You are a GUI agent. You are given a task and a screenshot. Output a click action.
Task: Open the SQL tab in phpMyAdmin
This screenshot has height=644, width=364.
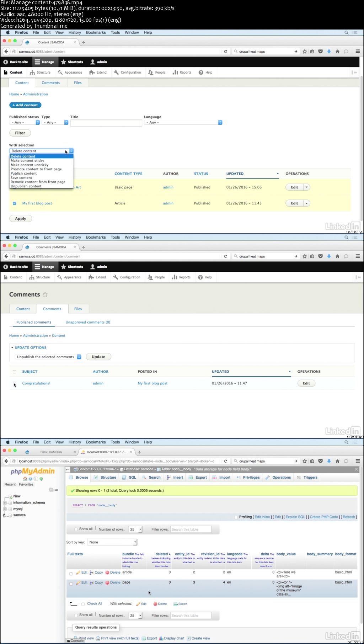tap(129, 478)
